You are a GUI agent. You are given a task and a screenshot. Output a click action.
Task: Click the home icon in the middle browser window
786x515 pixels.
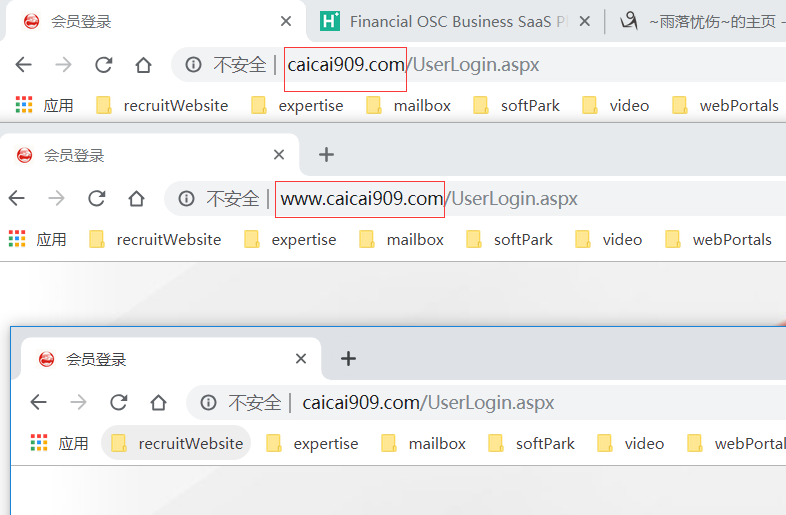[x=137, y=199]
